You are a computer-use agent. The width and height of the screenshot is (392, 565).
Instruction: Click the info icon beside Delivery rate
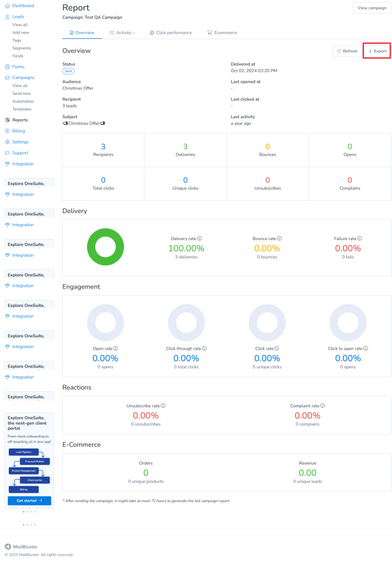[200, 238]
